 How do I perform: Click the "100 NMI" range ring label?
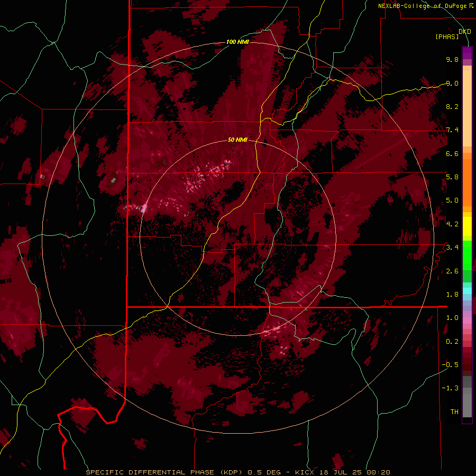click(x=237, y=42)
